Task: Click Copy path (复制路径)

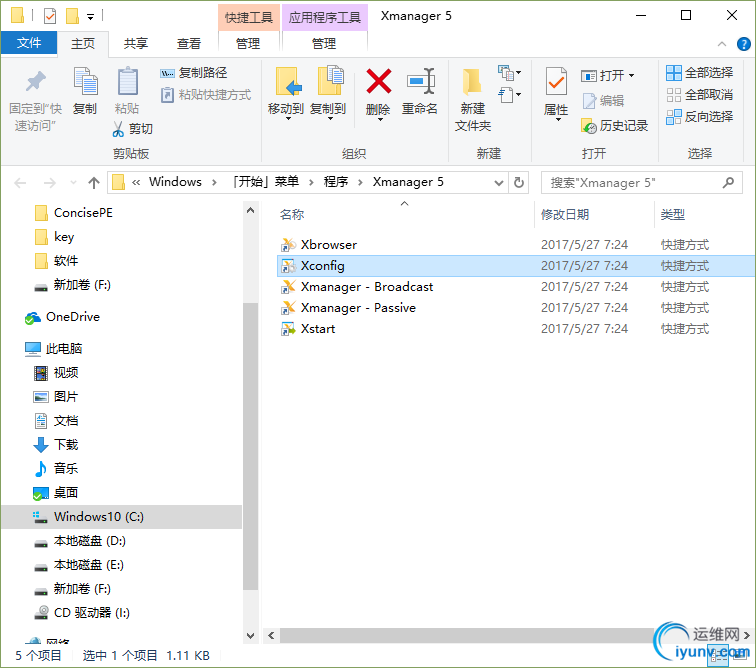Action: 193,73
